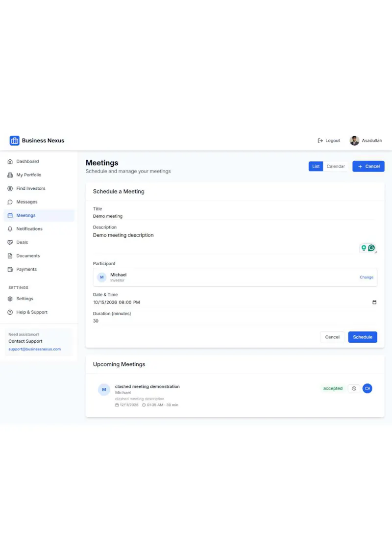The width and height of the screenshot is (392, 555).
Task: Click the Payments sidebar label
Action: click(x=26, y=269)
